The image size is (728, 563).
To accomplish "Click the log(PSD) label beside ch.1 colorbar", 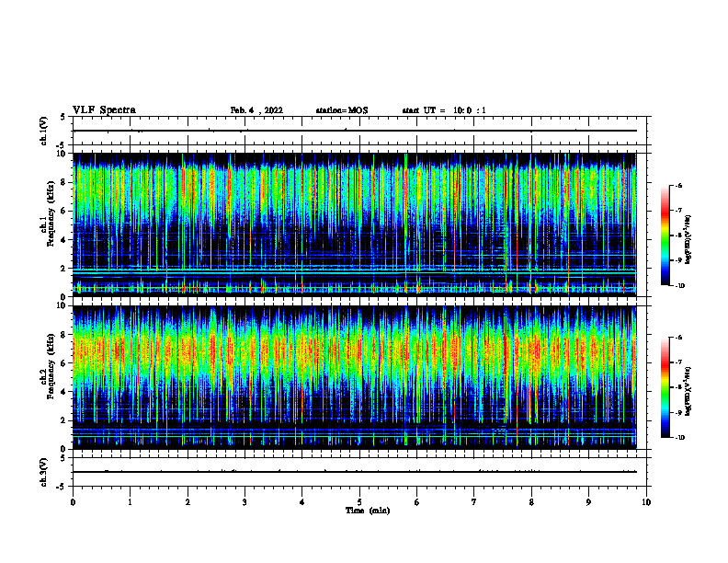I will click(688, 240).
